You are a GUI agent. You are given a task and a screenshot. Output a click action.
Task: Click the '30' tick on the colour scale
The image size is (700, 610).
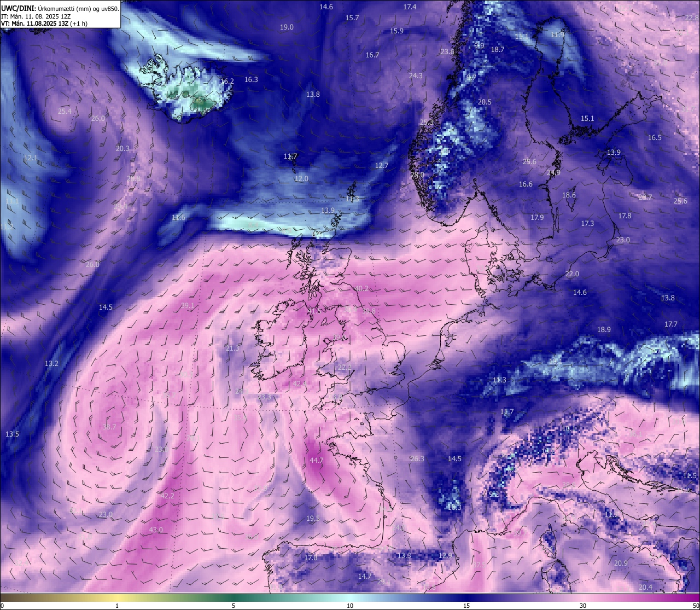click(583, 606)
